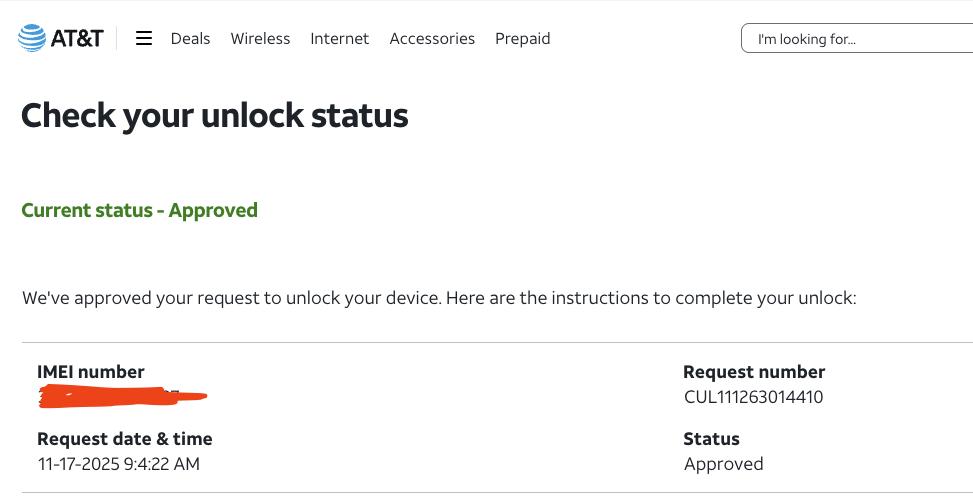Viewport: 973px width, 503px height.
Task: Click the "Request date & time" label
Action: coord(125,439)
